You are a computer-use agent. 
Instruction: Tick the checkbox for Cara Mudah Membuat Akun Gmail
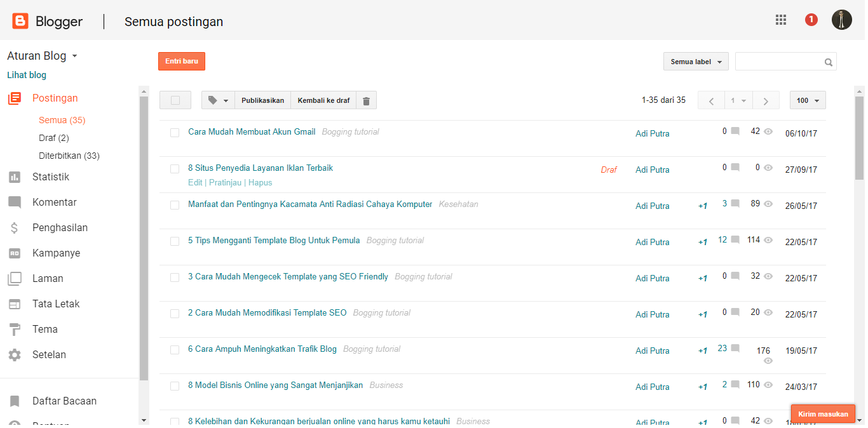coord(175,133)
